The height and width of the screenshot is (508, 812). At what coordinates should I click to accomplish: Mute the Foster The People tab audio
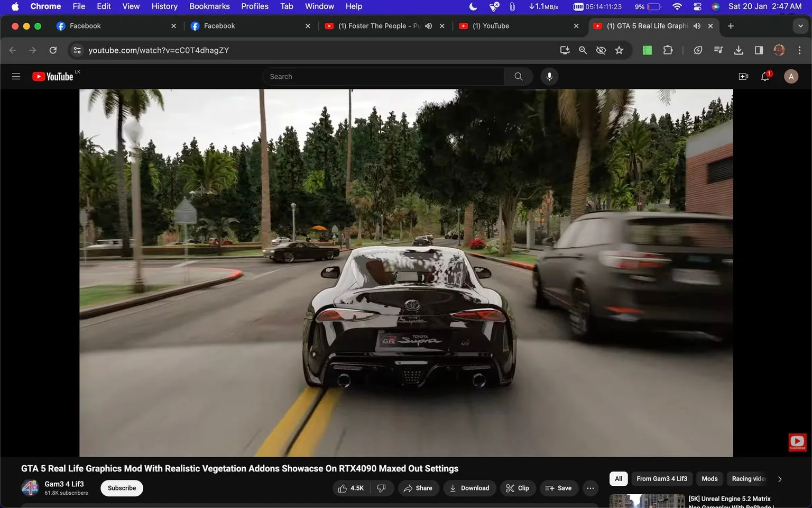[428, 26]
